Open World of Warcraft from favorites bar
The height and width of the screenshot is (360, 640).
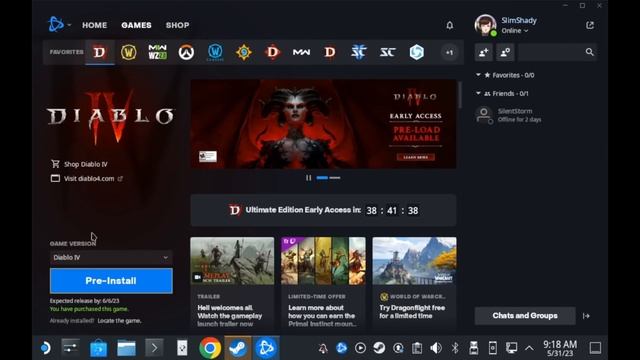pos(128,52)
